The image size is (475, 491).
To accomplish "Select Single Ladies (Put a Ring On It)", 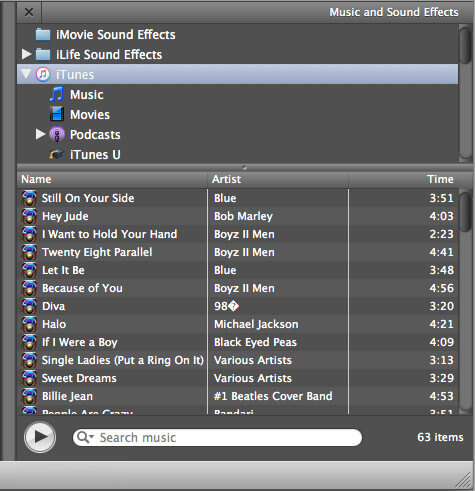I will coord(123,360).
